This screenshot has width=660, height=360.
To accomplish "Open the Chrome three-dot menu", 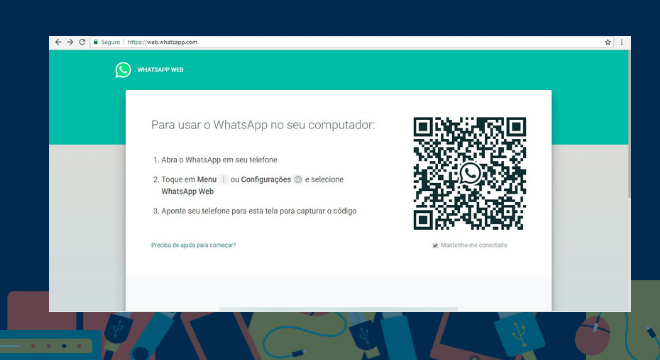I will coord(622,42).
